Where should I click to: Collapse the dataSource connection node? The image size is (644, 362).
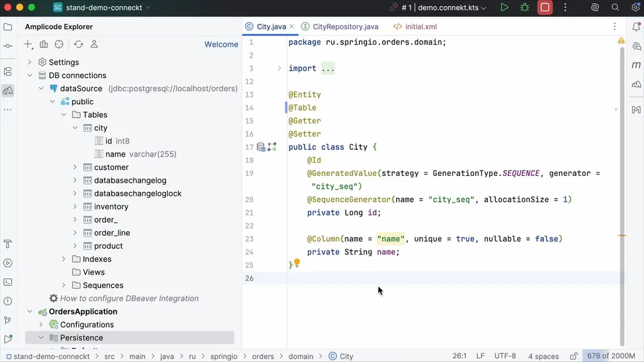tap(41, 89)
